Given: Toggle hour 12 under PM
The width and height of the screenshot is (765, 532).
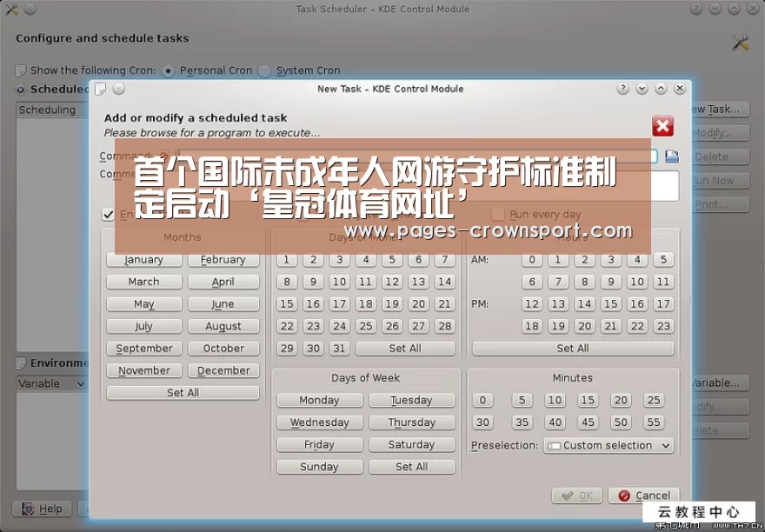Looking at the screenshot, I should click(x=532, y=304).
